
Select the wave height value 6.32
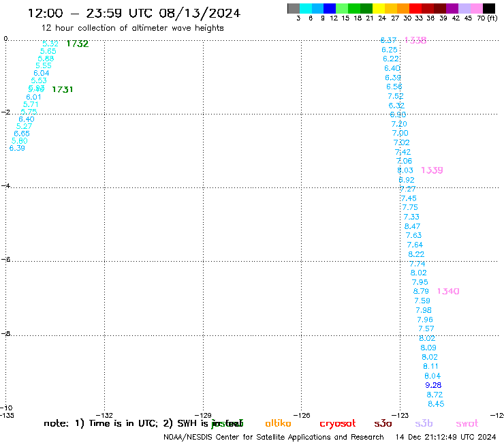coord(396,106)
